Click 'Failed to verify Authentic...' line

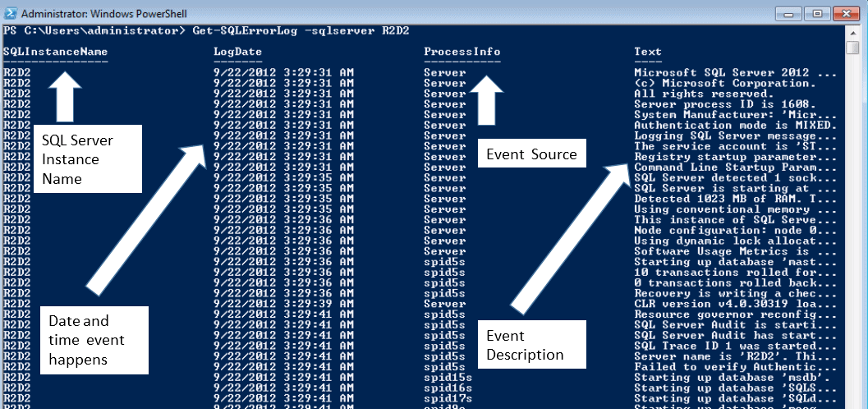(735, 367)
